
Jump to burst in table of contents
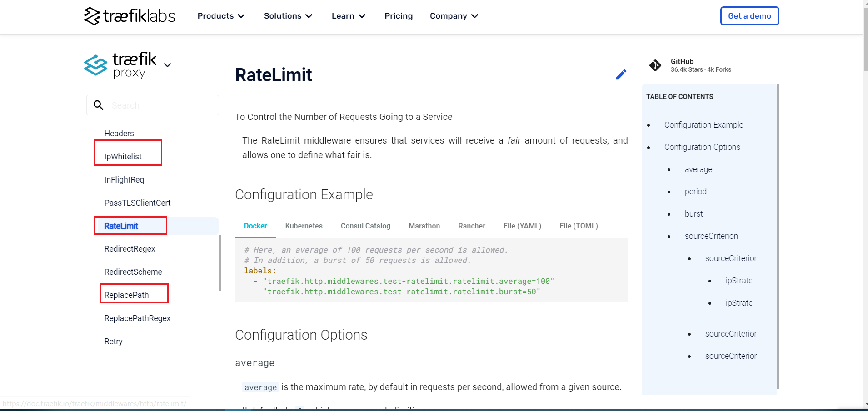pos(693,214)
